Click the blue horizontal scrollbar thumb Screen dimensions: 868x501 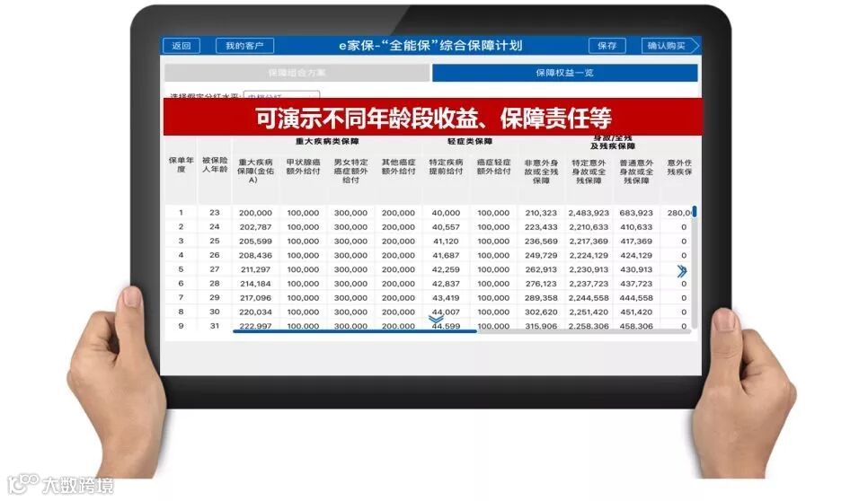[355, 332]
